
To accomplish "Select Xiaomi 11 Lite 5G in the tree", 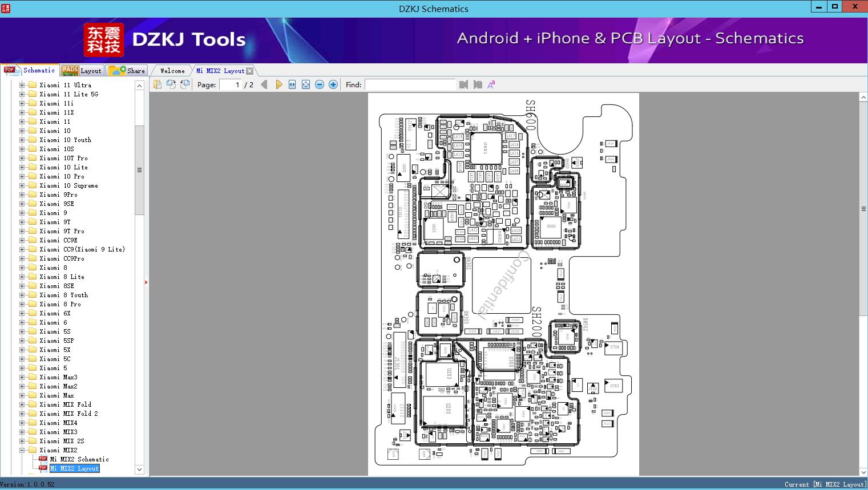I will point(68,94).
